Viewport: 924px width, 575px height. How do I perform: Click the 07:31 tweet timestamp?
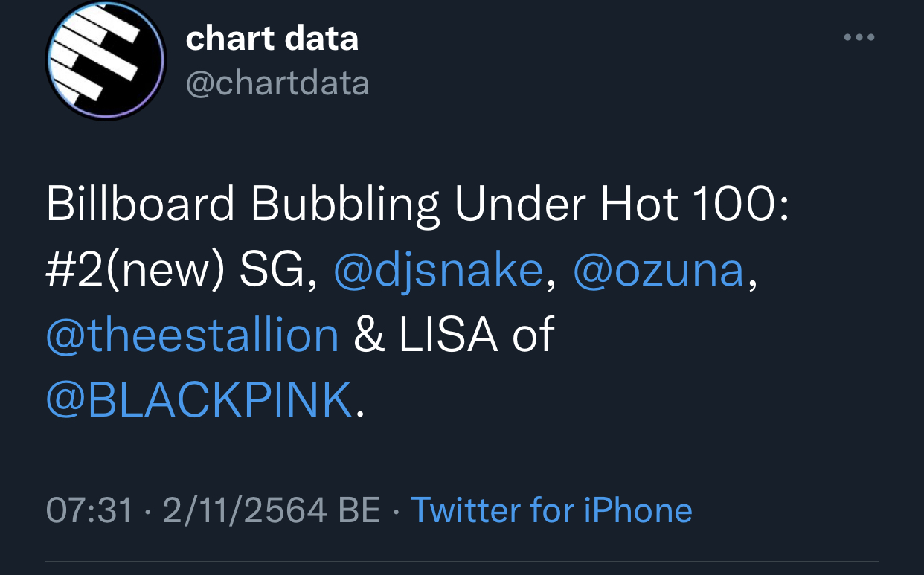[x=89, y=510]
